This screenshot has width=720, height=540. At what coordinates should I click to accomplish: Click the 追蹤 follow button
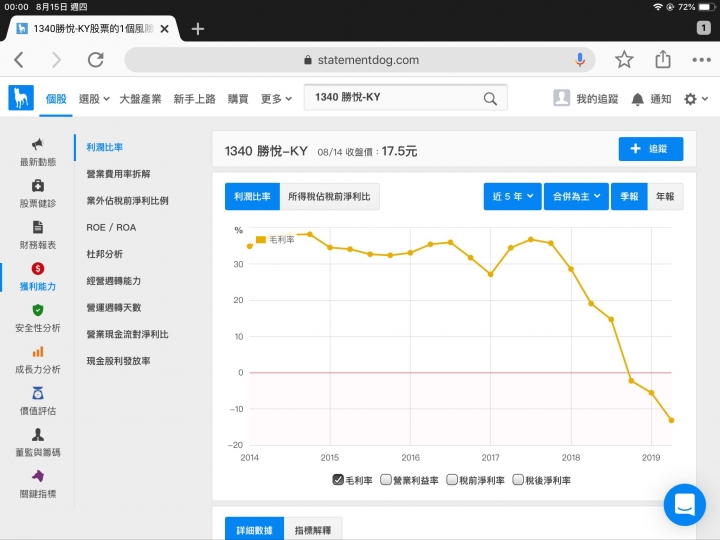coord(651,149)
